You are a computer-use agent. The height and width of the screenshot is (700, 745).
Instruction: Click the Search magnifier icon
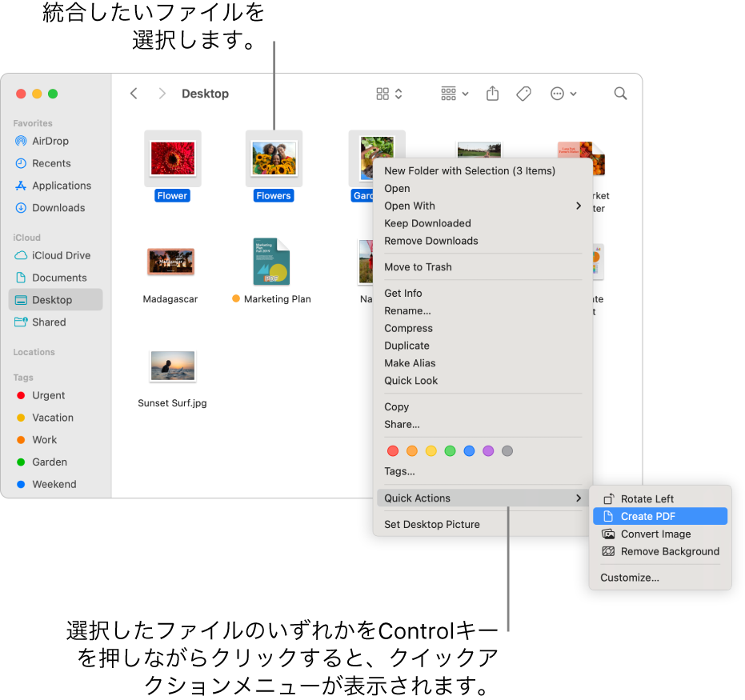point(620,94)
